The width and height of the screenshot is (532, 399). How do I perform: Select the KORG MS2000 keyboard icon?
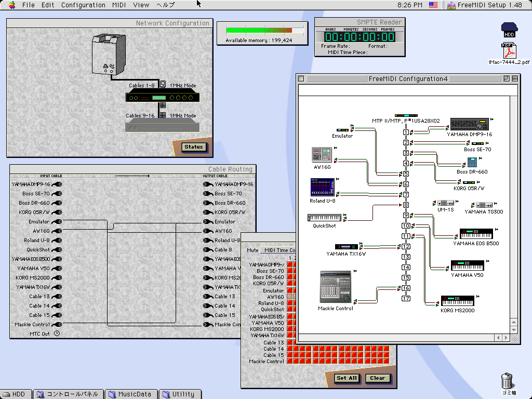(457, 301)
